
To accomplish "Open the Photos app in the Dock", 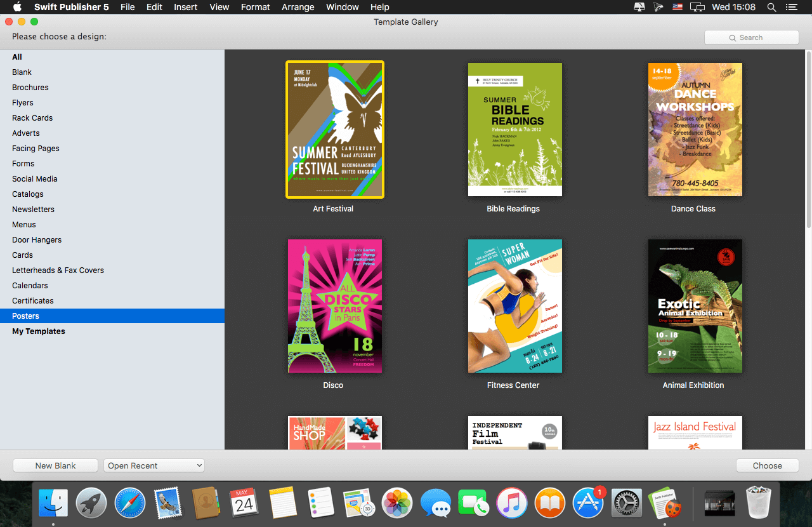I will [397, 504].
